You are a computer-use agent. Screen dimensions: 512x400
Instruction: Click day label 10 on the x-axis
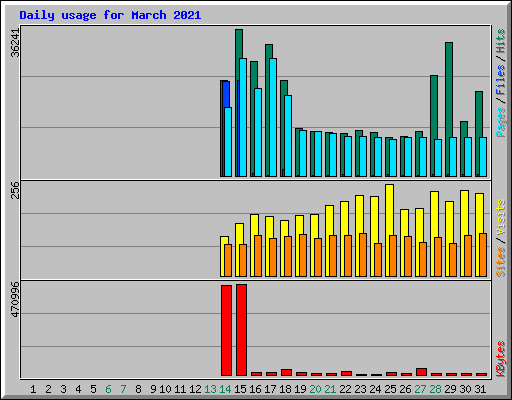pyautogui.click(x=165, y=389)
